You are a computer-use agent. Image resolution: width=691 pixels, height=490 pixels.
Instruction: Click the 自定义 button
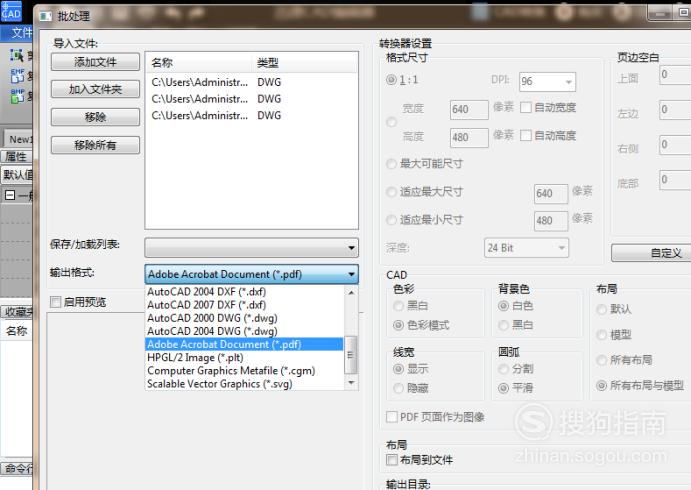point(651,253)
